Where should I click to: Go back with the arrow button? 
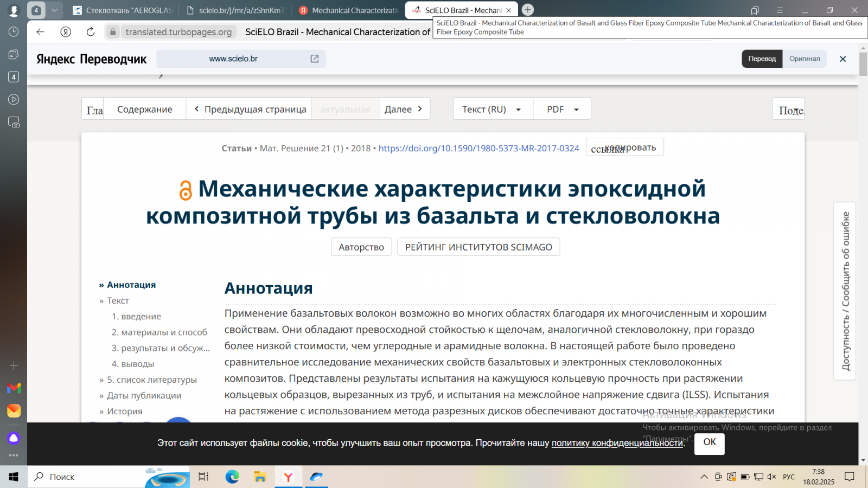[x=40, y=32]
